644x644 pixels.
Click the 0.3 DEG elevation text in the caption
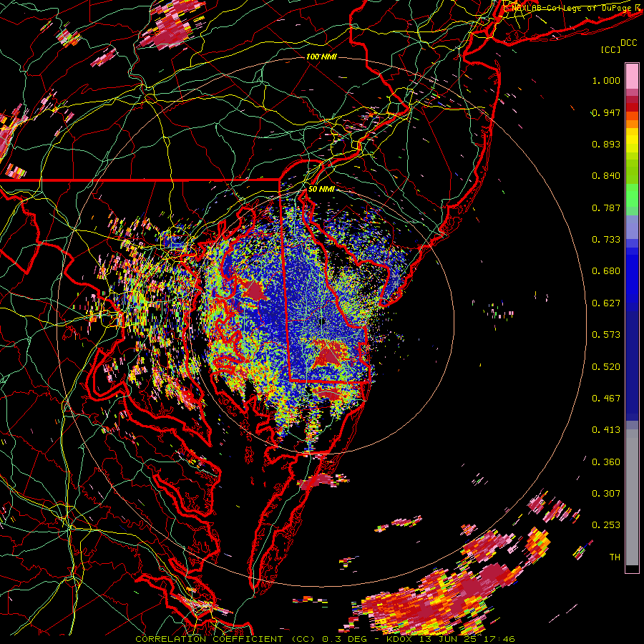tap(345, 639)
